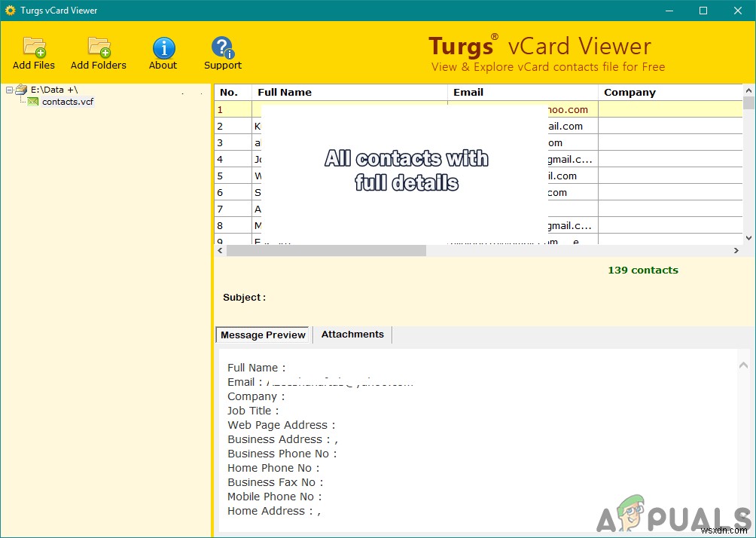This screenshot has height=538, width=756.
Task: Click horizontal scrollbar left arrow
Action: point(221,250)
